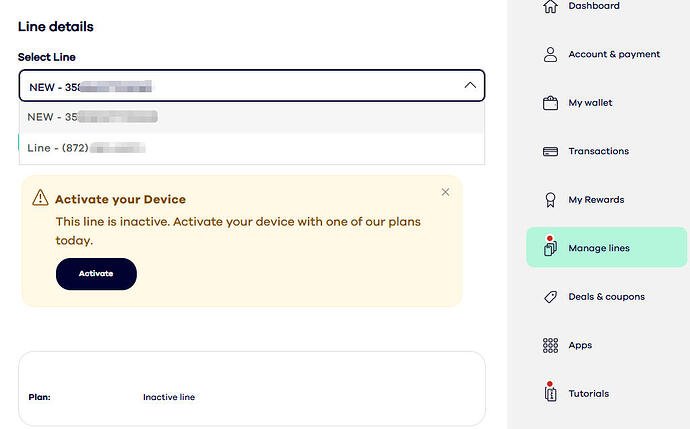Click the Transactions card icon
This screenshot has height=429, width=690.
click(x=550, y=151)
